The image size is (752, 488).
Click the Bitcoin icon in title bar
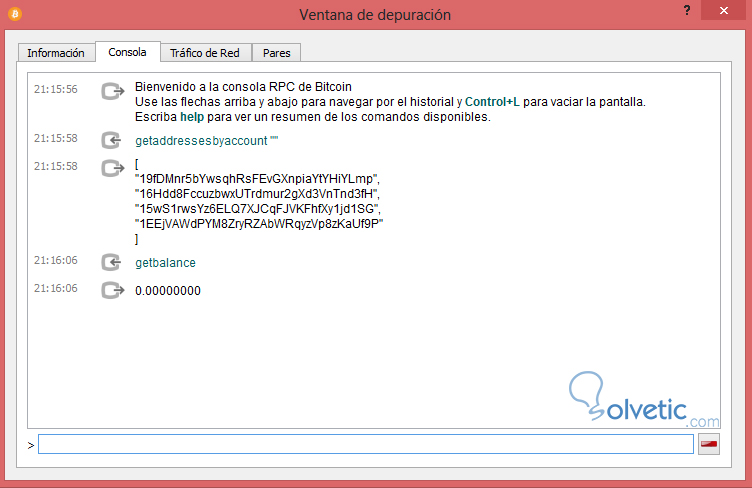point(15,14)
